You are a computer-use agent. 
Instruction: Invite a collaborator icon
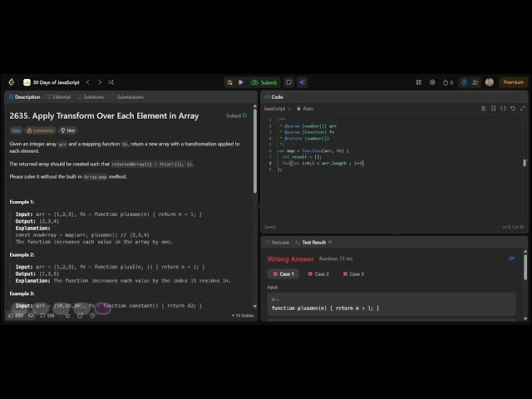point(475,82)
